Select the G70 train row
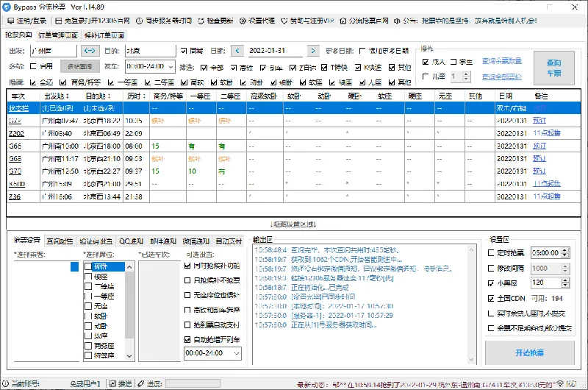 click(293, 171)
